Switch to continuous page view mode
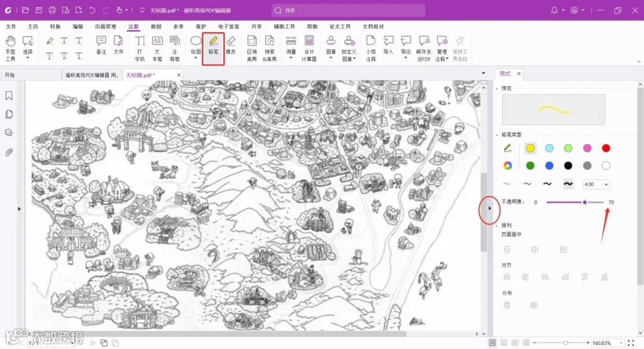Screen dimensions: 644x349 (x=503, y=343)
